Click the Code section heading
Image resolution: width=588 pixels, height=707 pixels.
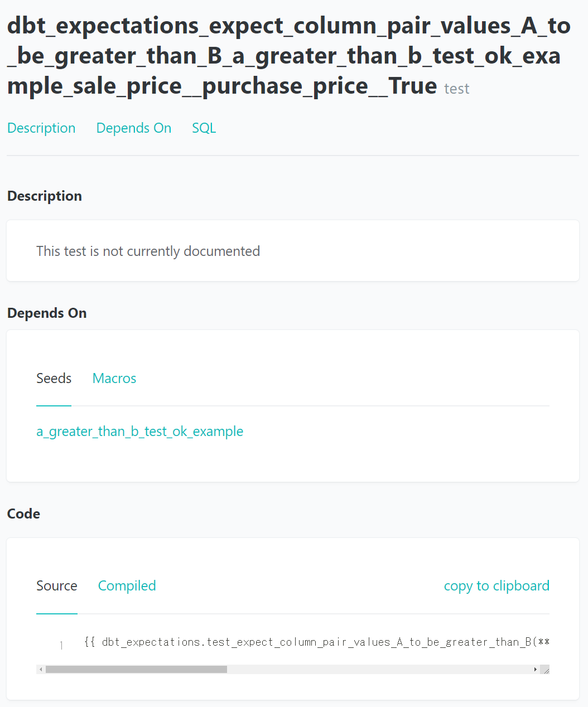23,514
